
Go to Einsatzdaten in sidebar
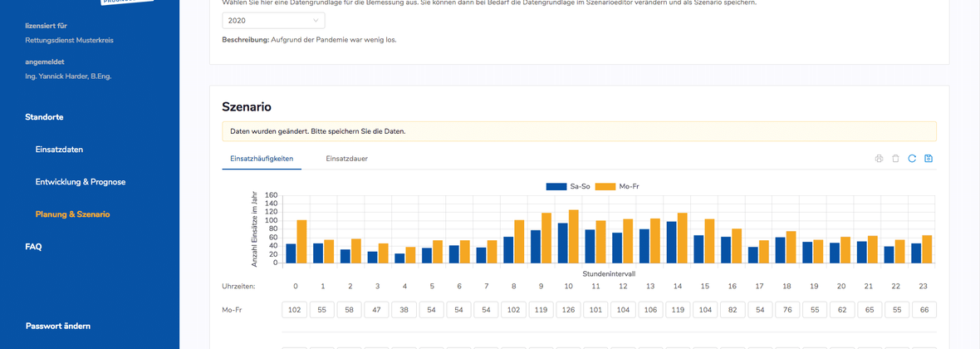(x=59, y=150)
